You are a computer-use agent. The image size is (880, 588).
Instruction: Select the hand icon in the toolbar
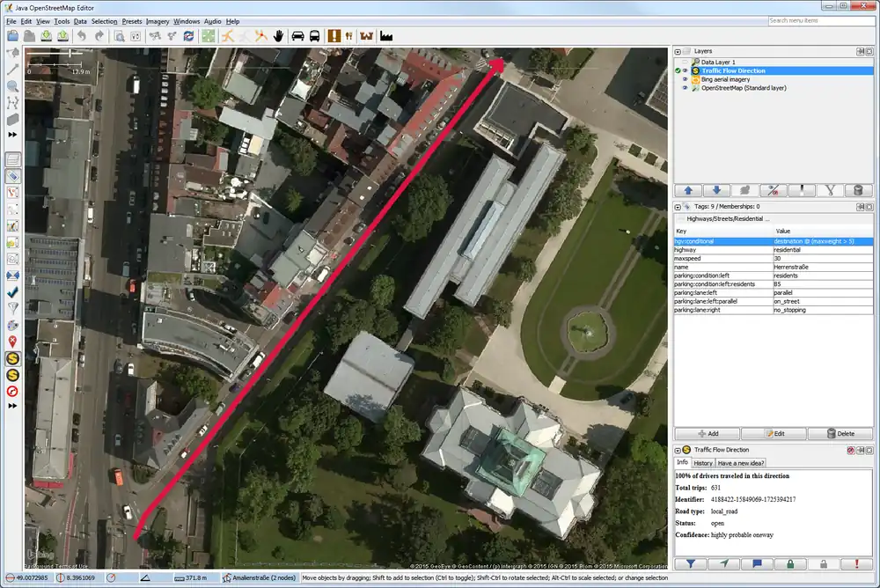tap(278, 36)
